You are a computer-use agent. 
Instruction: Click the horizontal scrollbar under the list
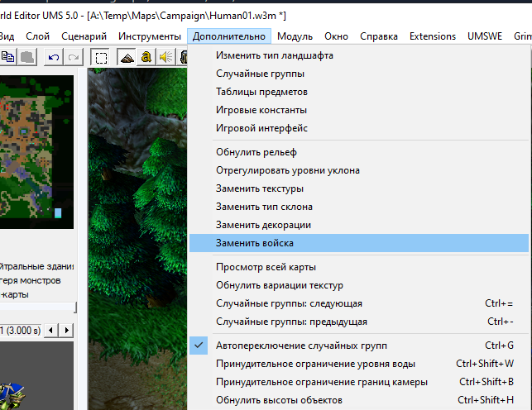38,307
